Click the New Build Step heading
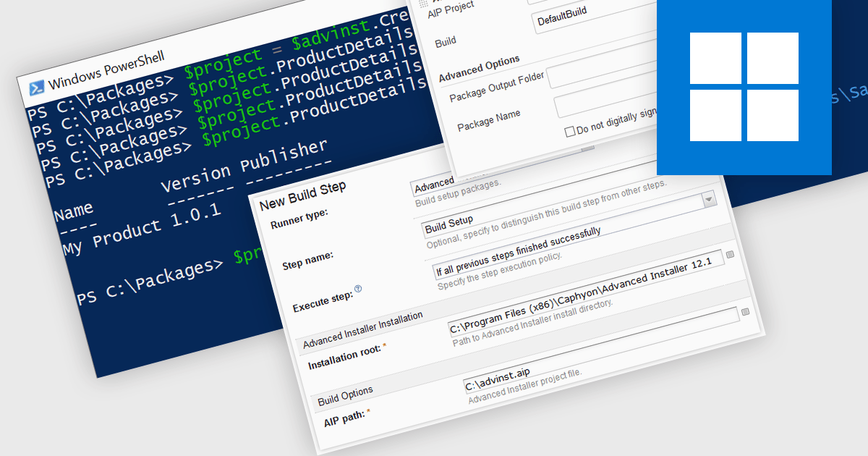 [x=302, y=194]
